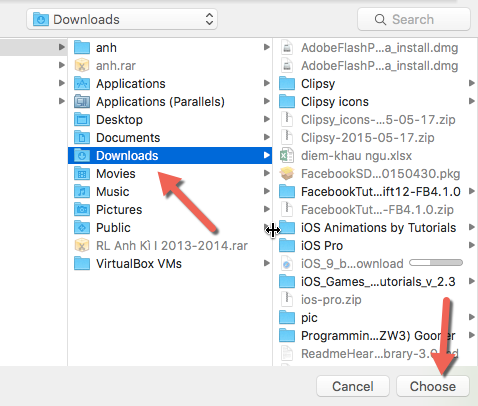Select the Applications (Parallels) folder icon
Image resolution: width=478 pixels, height=406 pixels.
coord(82,101)
